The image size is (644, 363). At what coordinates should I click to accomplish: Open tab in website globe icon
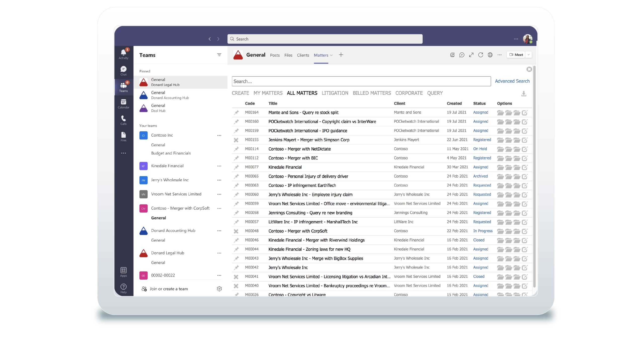click(490, 55)
